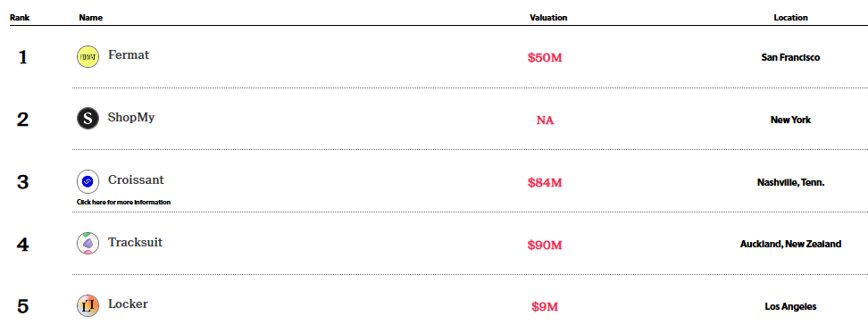
Task: Select Fermat's $50M valuation
Action: click(x=545, y=57)
